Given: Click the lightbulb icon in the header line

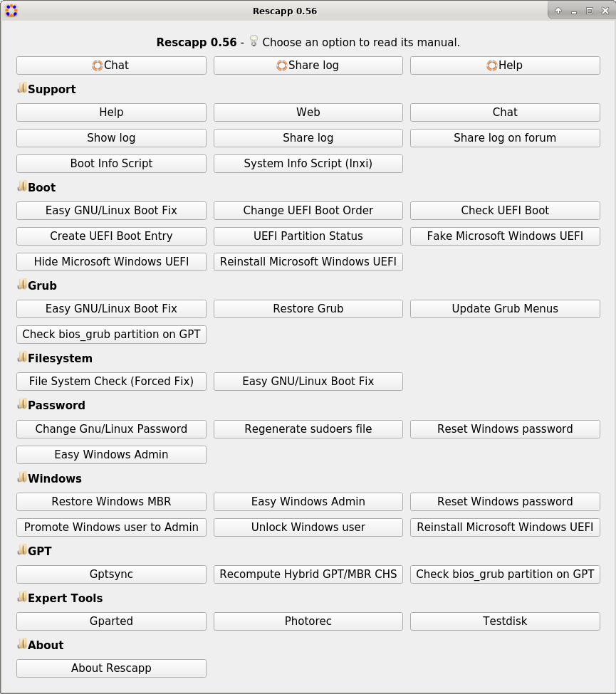Looking at the screenshot, I should click(x=254, y=41).
